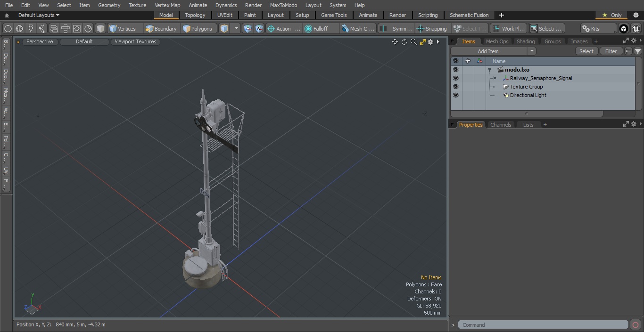Click the Unreal Engine icon in the toolbar
Image resolution: width=644 pixels, height=332 pixels.
(636, 29)
